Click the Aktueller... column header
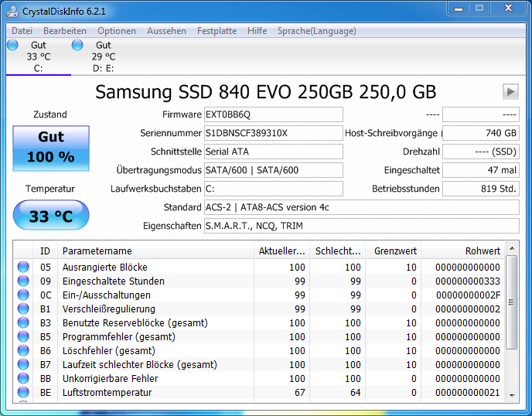 point(281,251)
